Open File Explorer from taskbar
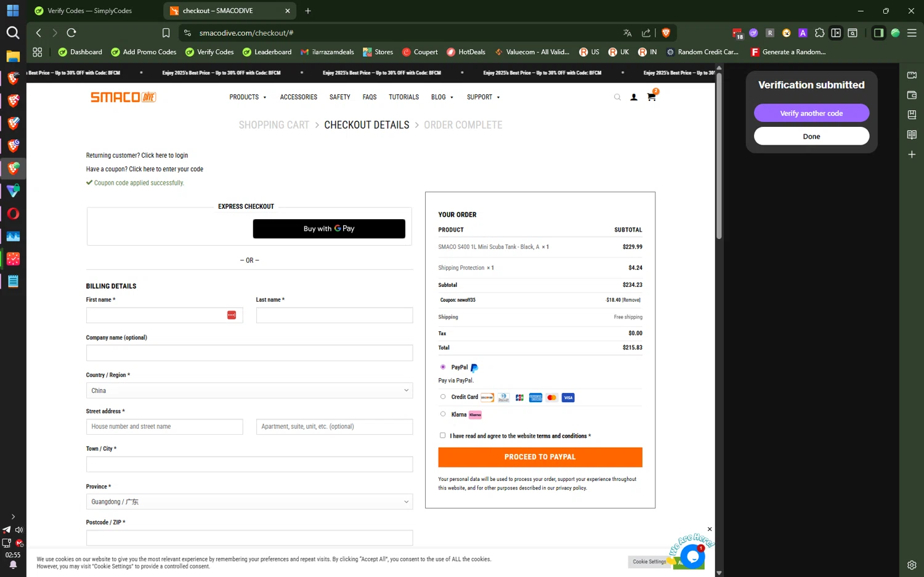The height and width of the screenshot is (577, 924). [13, 56]
